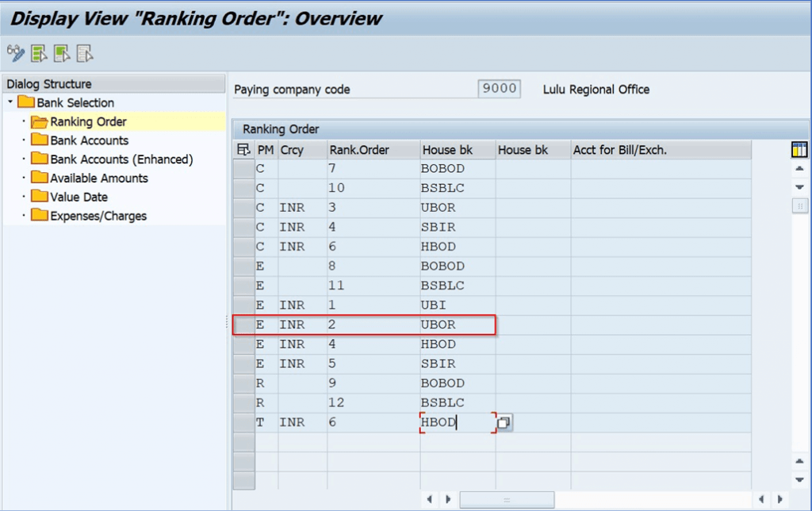Click horizontal scroll right arrow under table
This screenshot has height=511, width=812.
(x=448, y=500)
